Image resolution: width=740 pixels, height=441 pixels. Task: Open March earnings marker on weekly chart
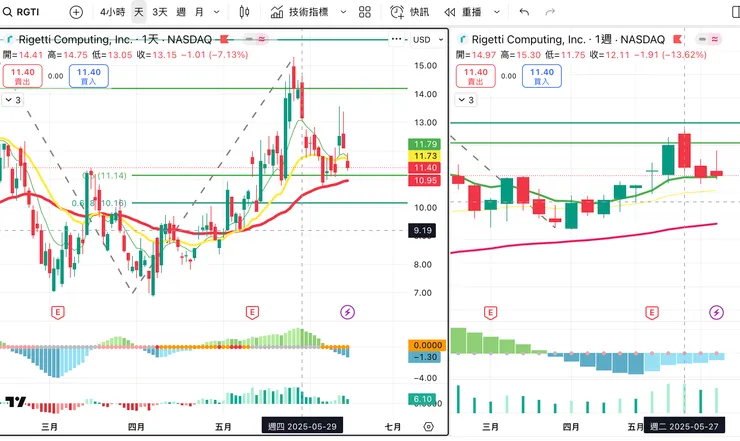(490, 313)
